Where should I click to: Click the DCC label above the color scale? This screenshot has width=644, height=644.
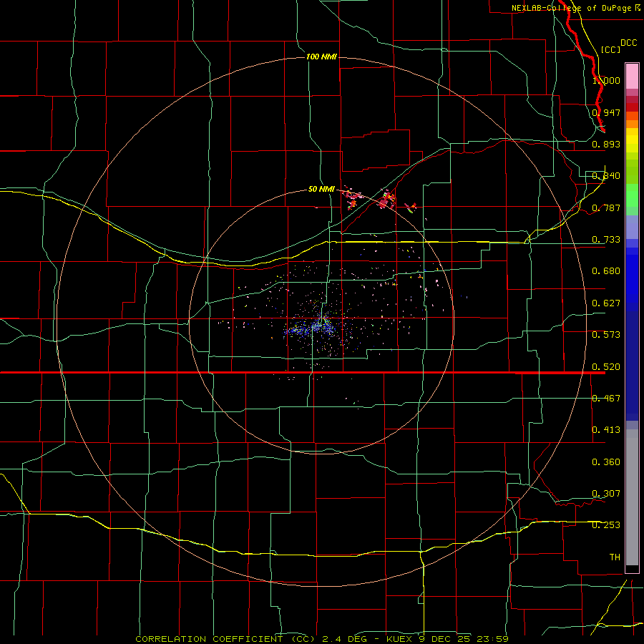point(628,43)
